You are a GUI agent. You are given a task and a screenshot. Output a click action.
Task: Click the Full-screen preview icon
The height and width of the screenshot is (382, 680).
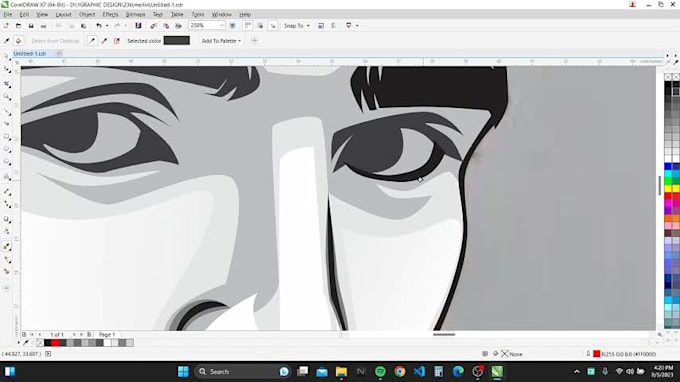point(232,26)
